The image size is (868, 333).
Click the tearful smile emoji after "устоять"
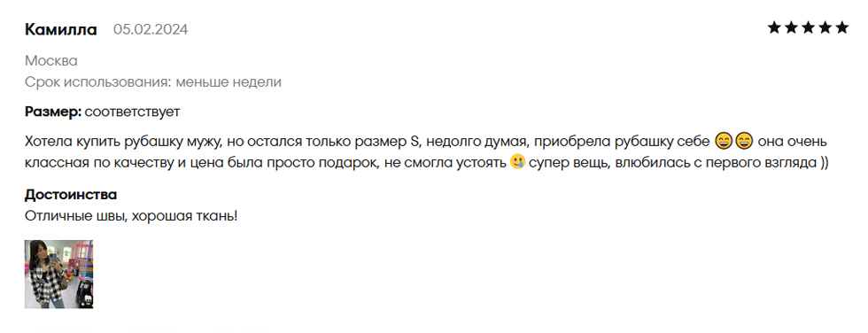(517, 164)
